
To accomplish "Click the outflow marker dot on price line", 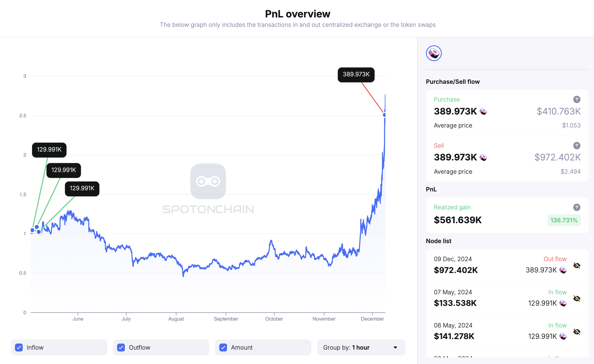I will pyautogui.click(x=384, y=115).
